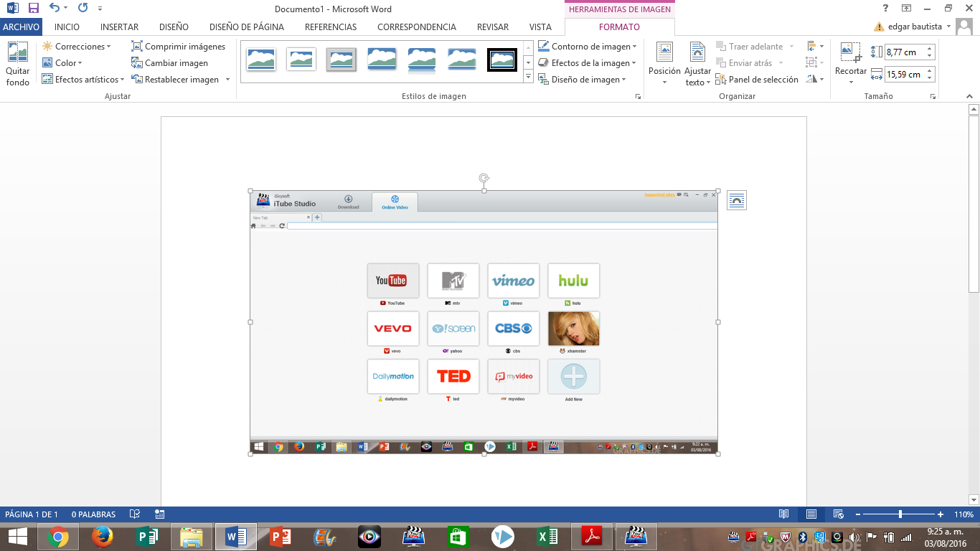Undo the last action in the quick access toolbar
The image size is (980, 551).
[55, 9]
